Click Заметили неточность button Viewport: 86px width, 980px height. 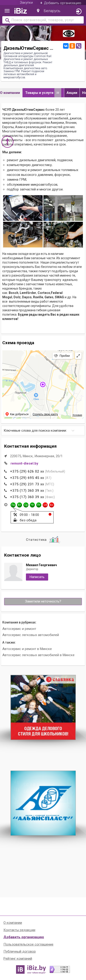click(x=43, y=602)
